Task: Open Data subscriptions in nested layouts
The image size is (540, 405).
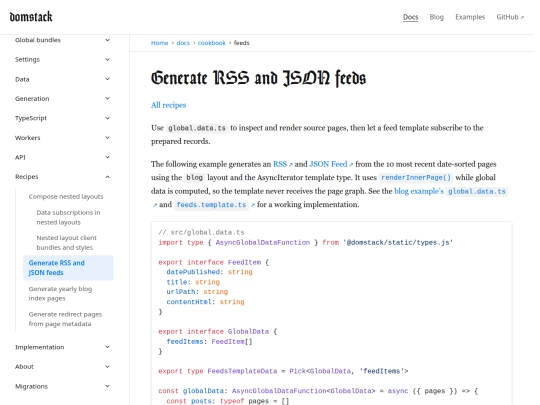Action: coord(68,217)
